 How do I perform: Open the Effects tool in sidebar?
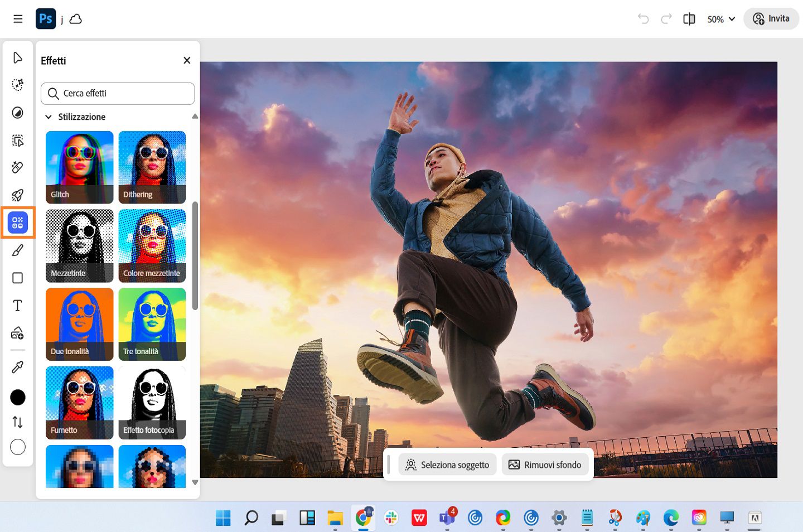[x=18, y=223]
